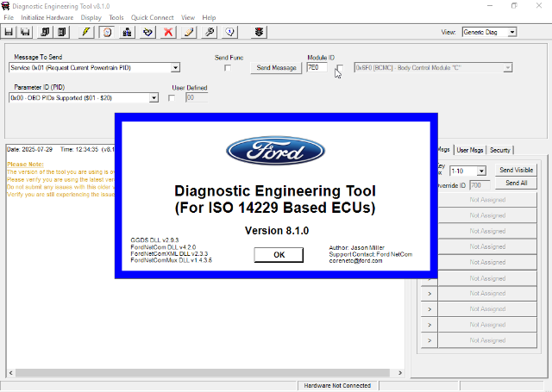Click the Override ID field showing 700

pyautogui.click(x=480, y=185)
